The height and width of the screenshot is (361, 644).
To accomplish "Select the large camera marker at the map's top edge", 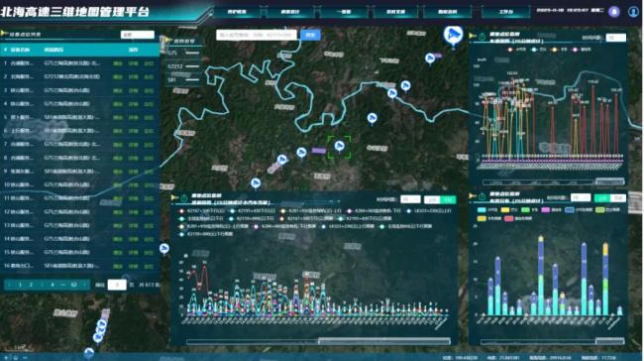I will 454,36.
